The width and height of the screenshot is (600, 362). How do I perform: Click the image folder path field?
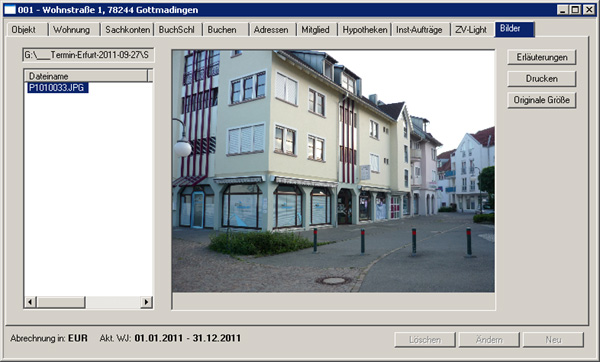(88, 55)
